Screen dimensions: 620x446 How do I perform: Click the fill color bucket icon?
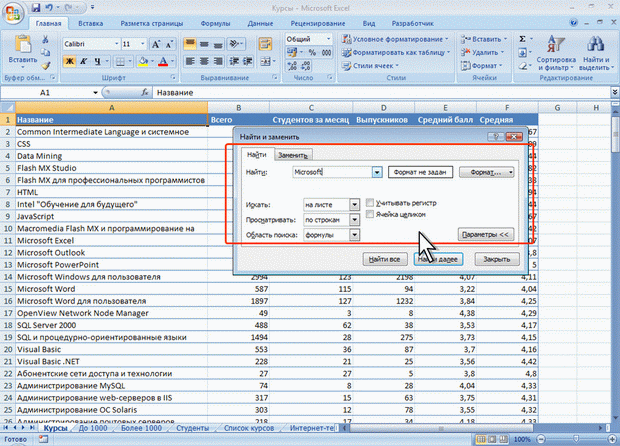144,62
